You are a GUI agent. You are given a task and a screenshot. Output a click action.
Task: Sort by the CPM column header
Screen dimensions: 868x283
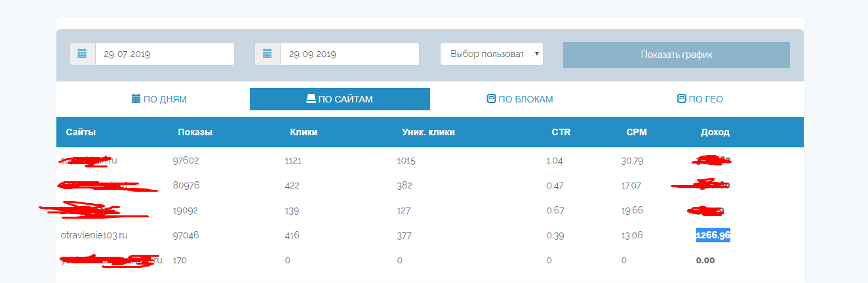(x=637, y=132)
